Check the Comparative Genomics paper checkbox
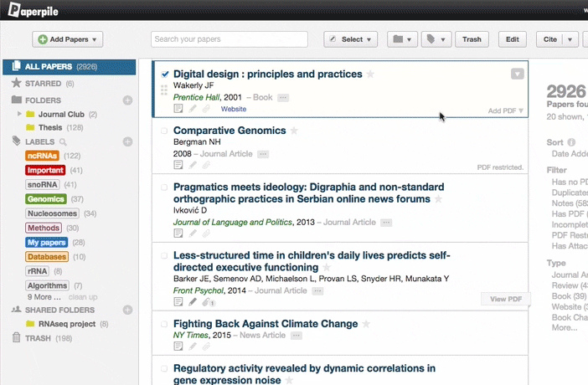Screen dimensions: 588x385 tap(165, 131)
